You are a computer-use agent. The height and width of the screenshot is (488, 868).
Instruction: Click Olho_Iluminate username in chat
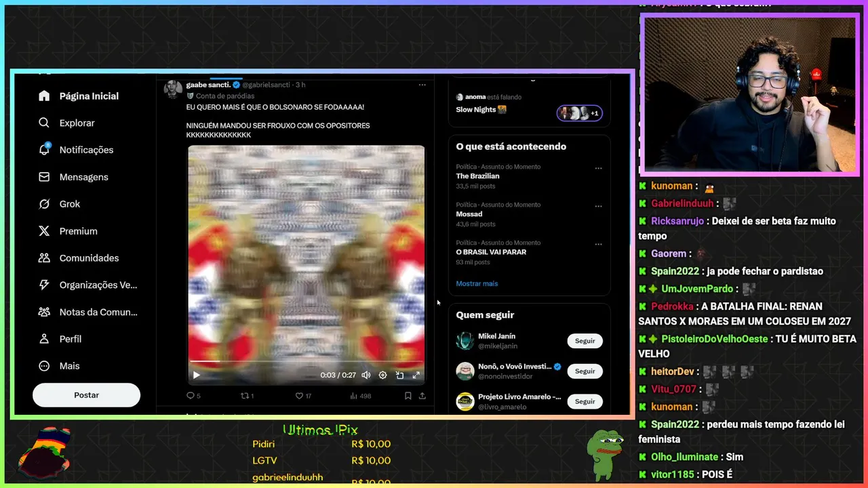(684, 457)
